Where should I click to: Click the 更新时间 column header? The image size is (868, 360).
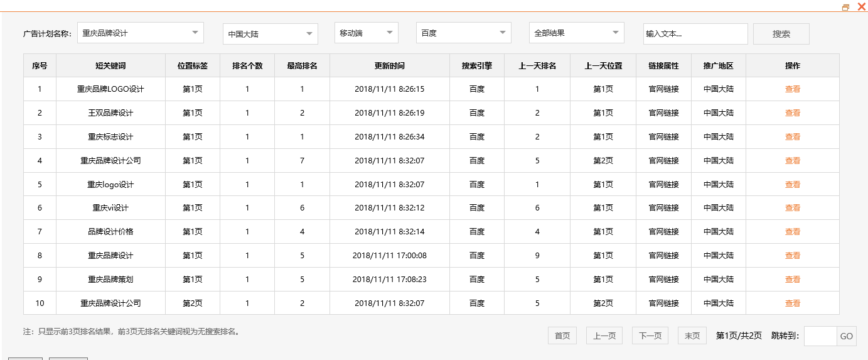click(x=390, y=65)
